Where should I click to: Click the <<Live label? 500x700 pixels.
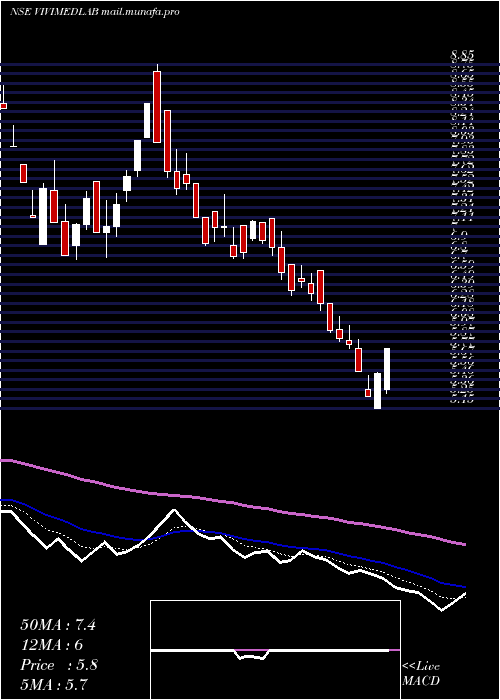(x=421, y=667)
